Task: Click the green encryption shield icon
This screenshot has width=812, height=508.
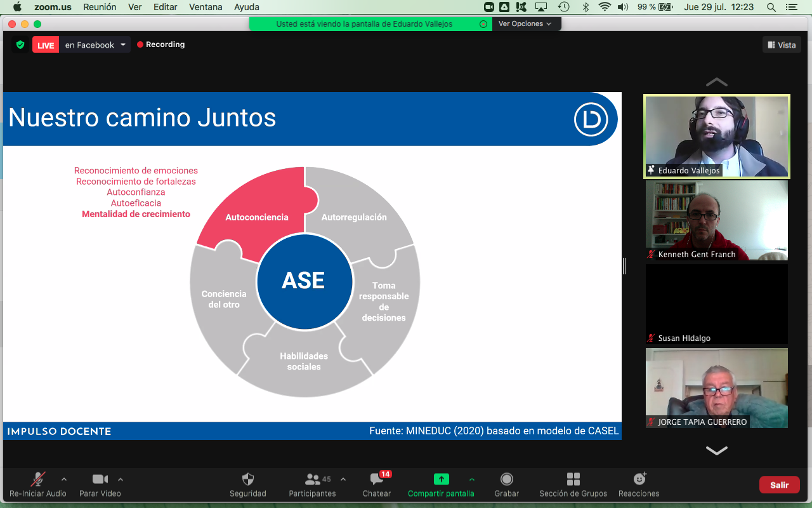Action: click(x=20, y=45)
